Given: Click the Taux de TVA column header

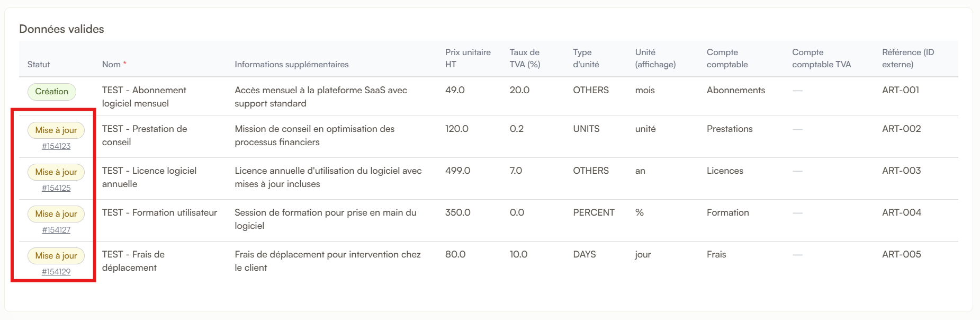Looking at the screenshot, I should (x=525, y=58).
